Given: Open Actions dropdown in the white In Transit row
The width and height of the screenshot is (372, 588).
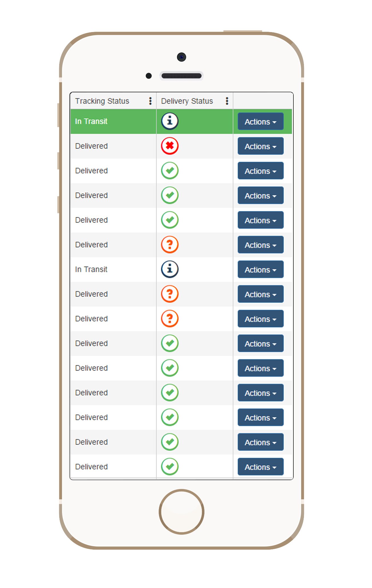Looking at the screenshot, I should (x=260, y=270).
